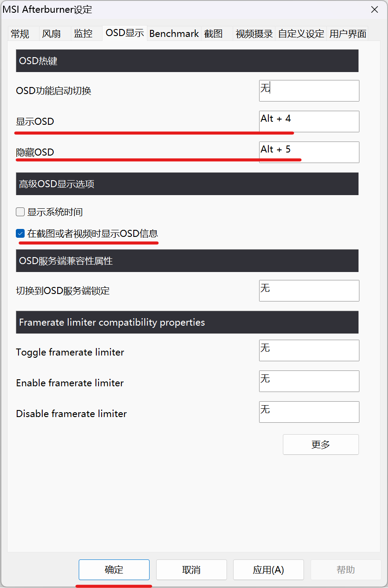This screenshot has width=388, height=588.
Task: Click the Enable framerate limiter field
Action: tap(309, 381)
